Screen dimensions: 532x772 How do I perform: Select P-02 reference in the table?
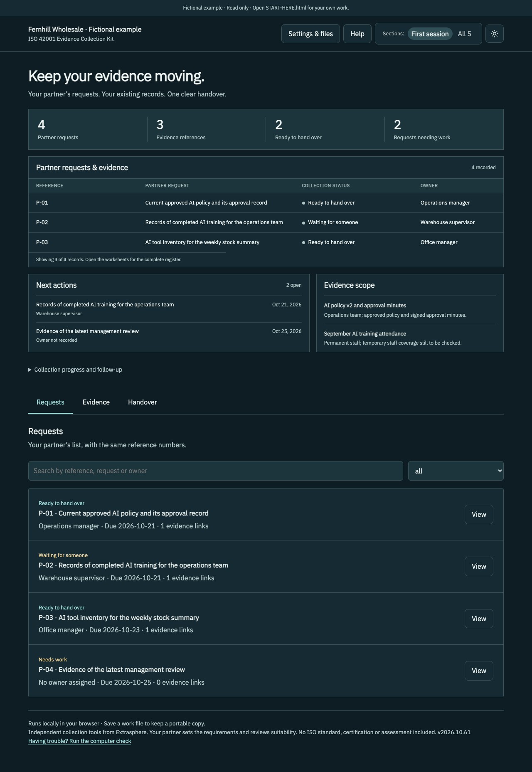pos(42,222)
